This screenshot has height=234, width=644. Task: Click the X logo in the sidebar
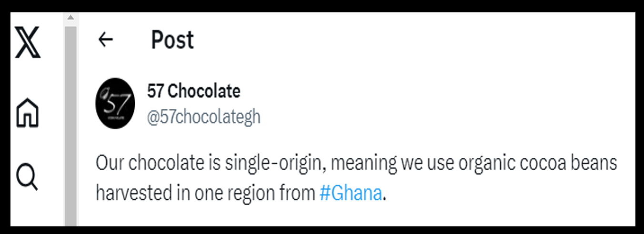pos(28,42)
